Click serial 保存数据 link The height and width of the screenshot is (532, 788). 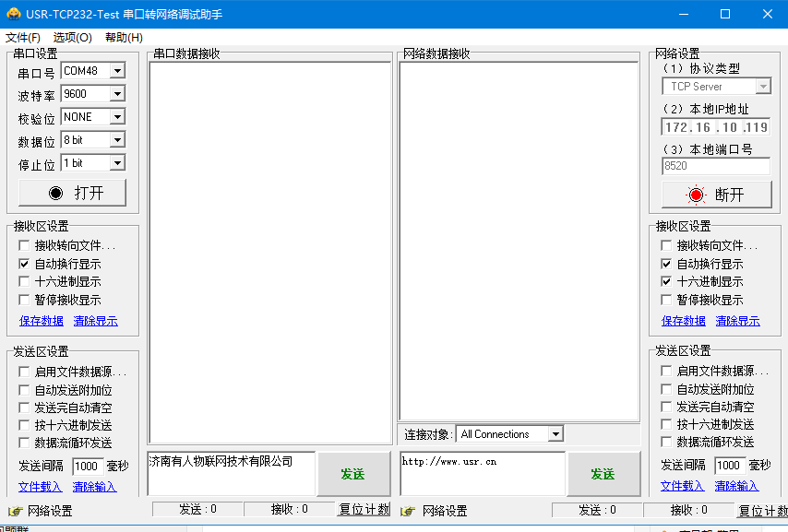click(x=42, y=321)
